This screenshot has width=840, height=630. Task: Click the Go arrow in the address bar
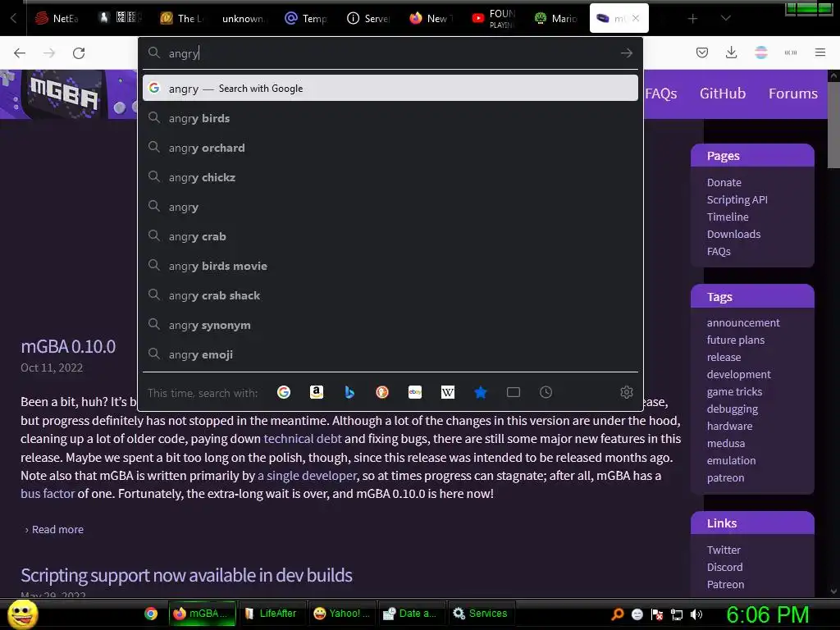626,53
